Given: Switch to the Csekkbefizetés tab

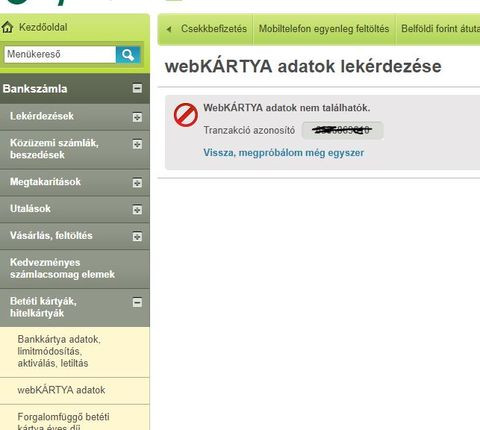Looking at the screenshot, I should tap(214, 29).
